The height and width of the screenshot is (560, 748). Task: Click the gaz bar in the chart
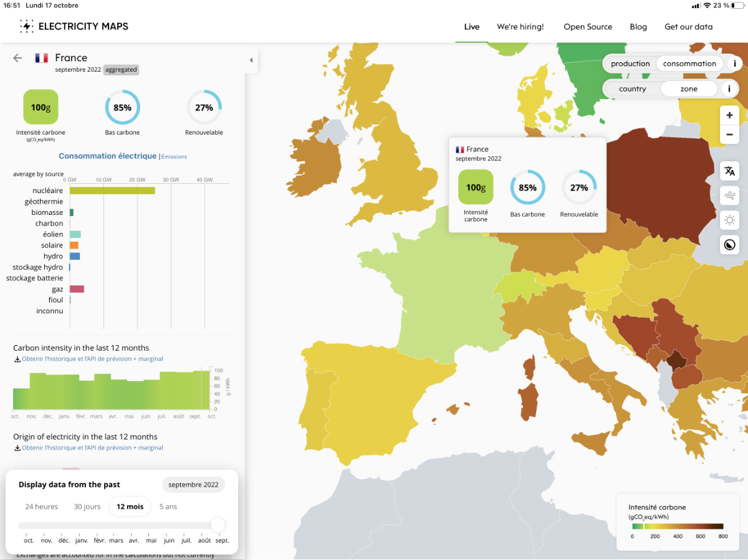(77, 289)
